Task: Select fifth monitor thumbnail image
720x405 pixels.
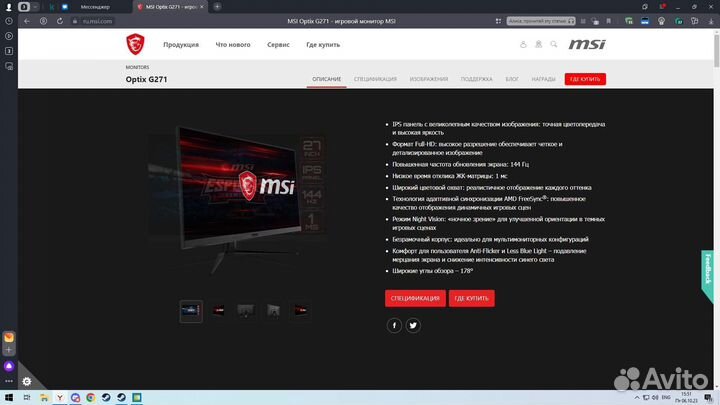Action: pyautogui.click(x=301, y=311)
